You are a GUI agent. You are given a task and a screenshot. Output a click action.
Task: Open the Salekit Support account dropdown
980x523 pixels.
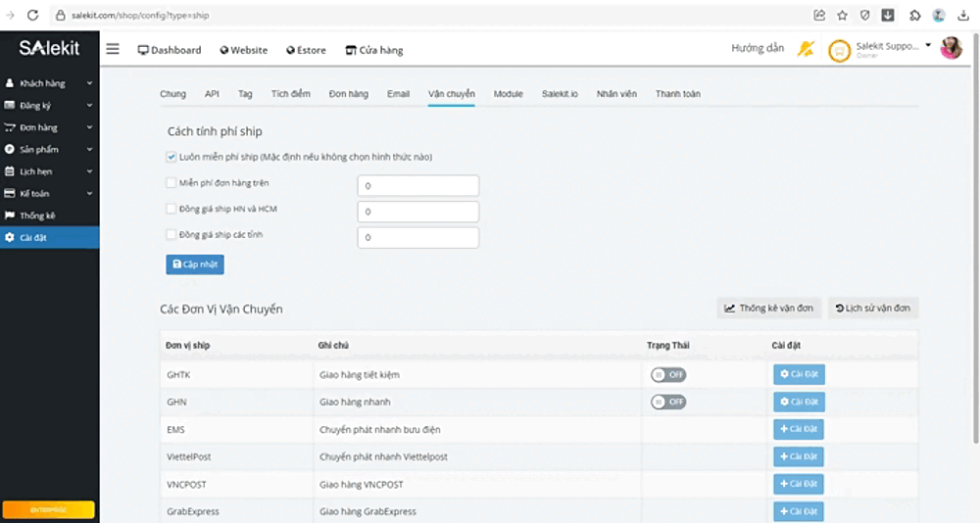[893, 49]
